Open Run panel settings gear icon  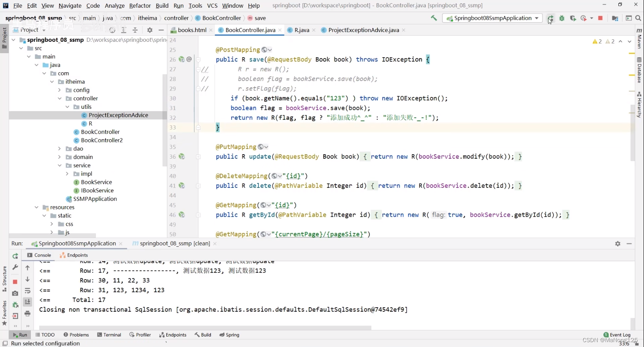(618, 244)
